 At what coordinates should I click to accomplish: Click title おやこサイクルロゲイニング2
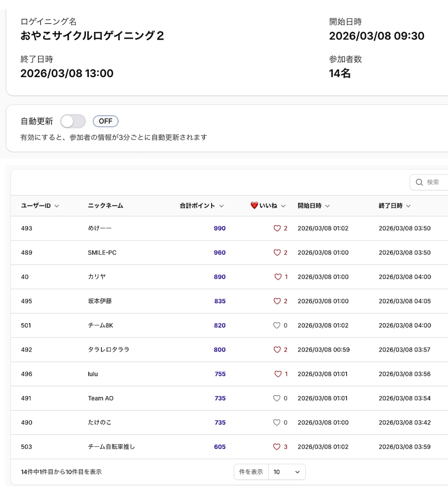pyautogui.click(x=92, y=36)
